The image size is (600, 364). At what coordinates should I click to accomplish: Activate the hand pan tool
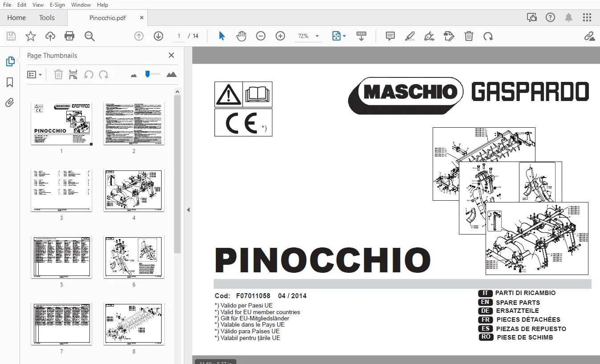pyautogui.click(x=241, y=36)
